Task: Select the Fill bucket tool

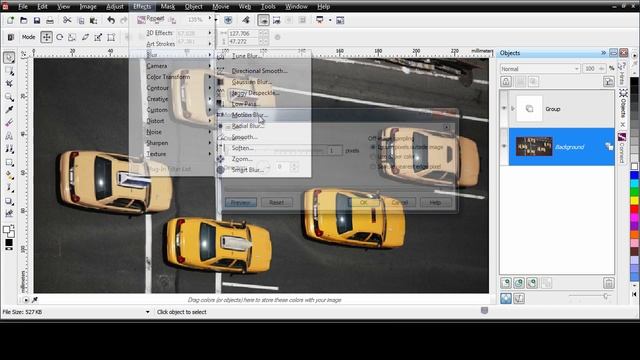Action: 9,175
